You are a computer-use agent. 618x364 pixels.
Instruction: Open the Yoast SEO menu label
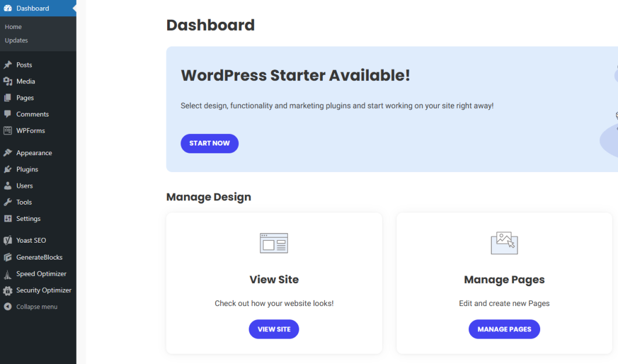[31, 240]
